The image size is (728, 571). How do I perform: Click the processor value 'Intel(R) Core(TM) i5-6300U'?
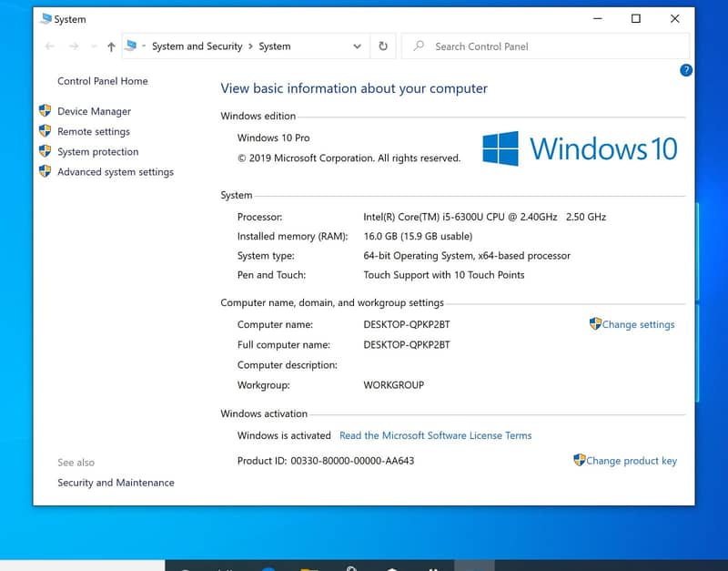coord(485,217)
